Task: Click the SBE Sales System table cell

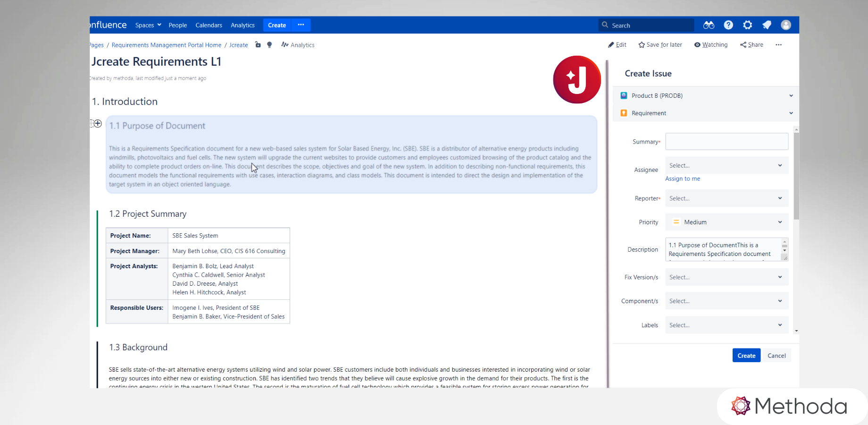Action: (x=229, y=236)
